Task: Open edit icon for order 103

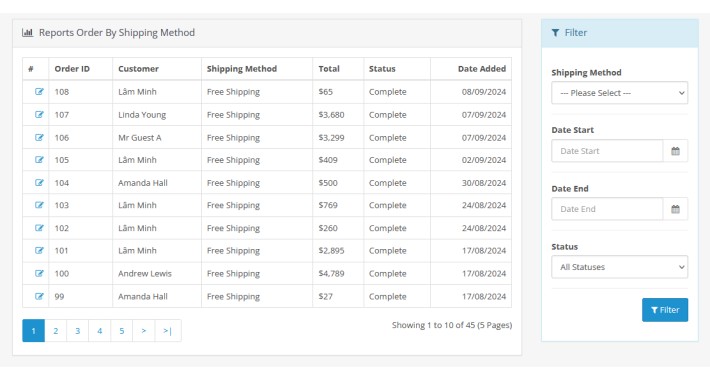Action: click(x=39, y=205)
